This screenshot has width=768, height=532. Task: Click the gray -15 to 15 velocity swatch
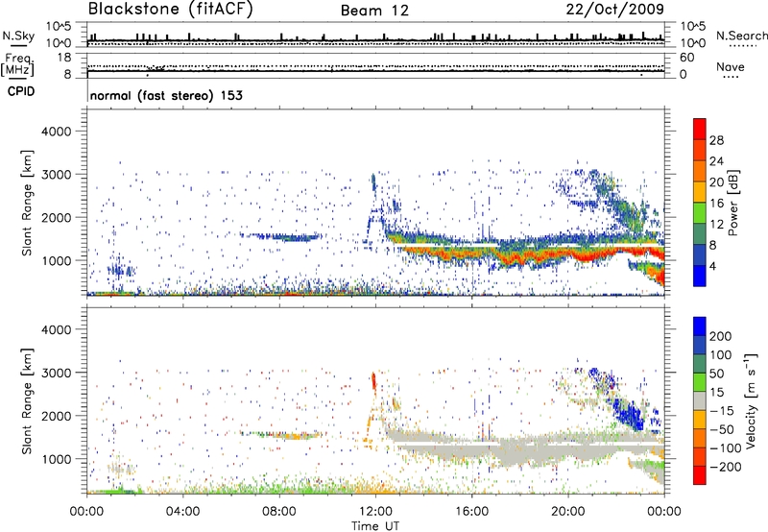700,400
